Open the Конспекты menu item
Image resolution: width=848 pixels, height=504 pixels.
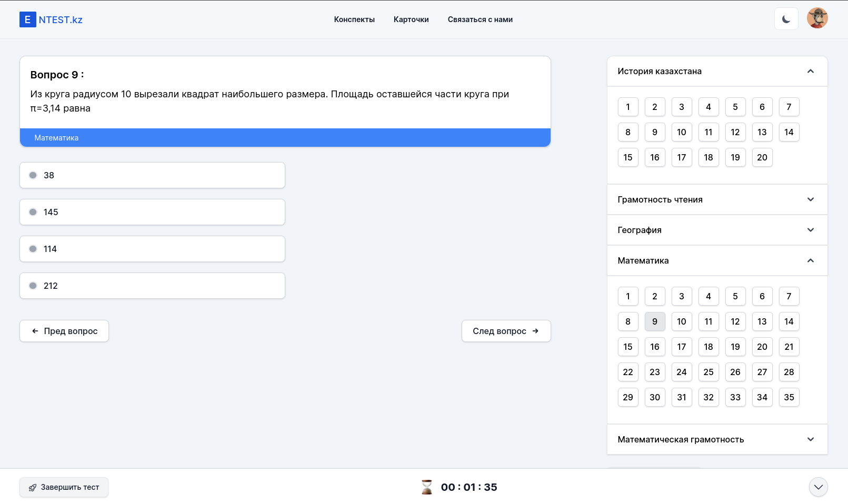354,19
